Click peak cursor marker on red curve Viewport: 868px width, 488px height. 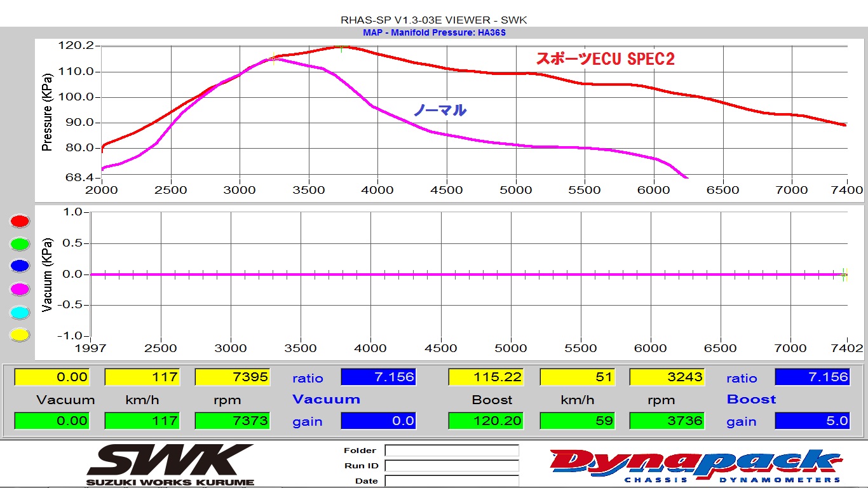tap(342, 47)
